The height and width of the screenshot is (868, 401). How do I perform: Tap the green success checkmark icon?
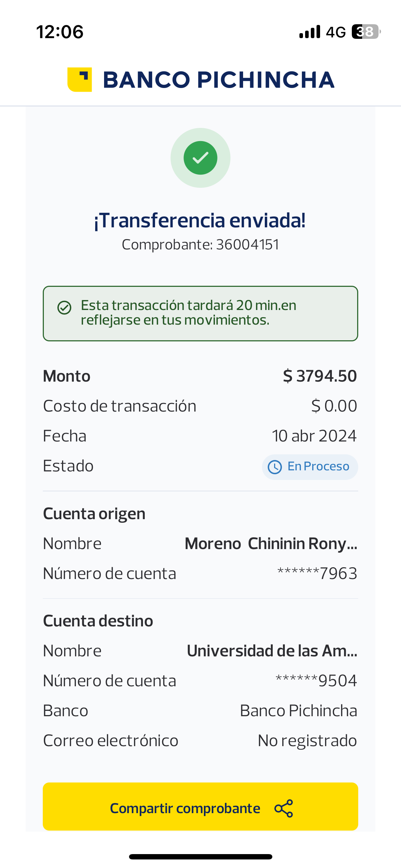click(x=200, y=158)
